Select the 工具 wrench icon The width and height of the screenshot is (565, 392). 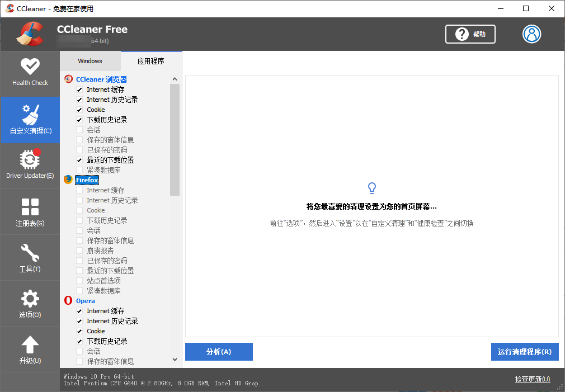(x=30, y=257)
